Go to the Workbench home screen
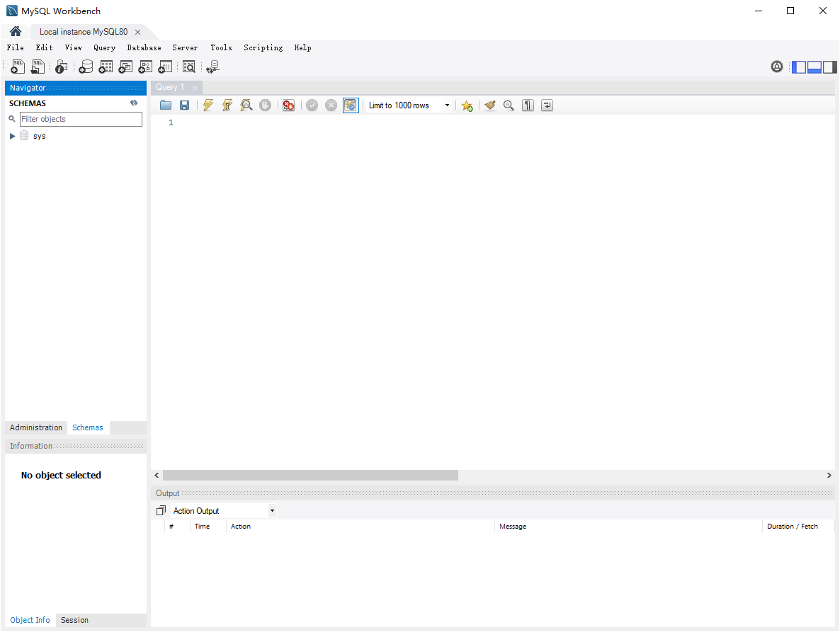This screenshot has height=632, width=840. tap(16, 31)
